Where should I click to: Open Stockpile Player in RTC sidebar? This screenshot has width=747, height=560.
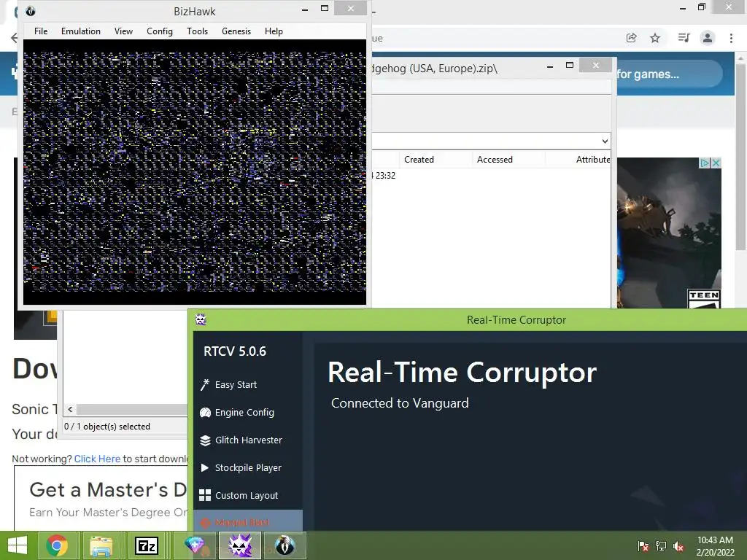click(x=248, y=467)
